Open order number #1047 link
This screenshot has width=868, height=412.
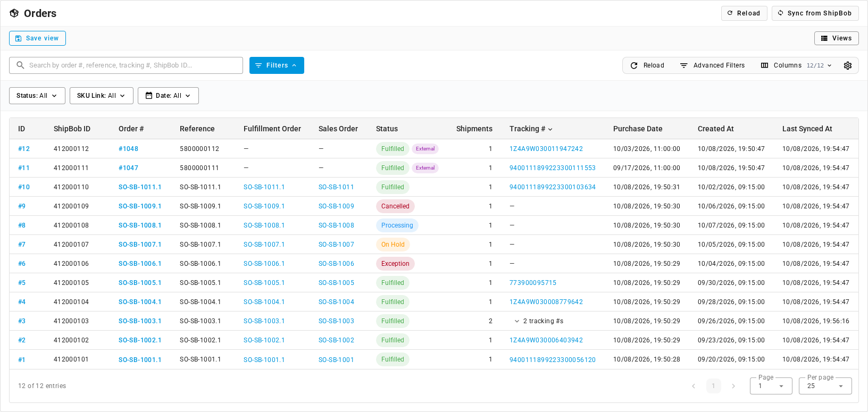128,168
